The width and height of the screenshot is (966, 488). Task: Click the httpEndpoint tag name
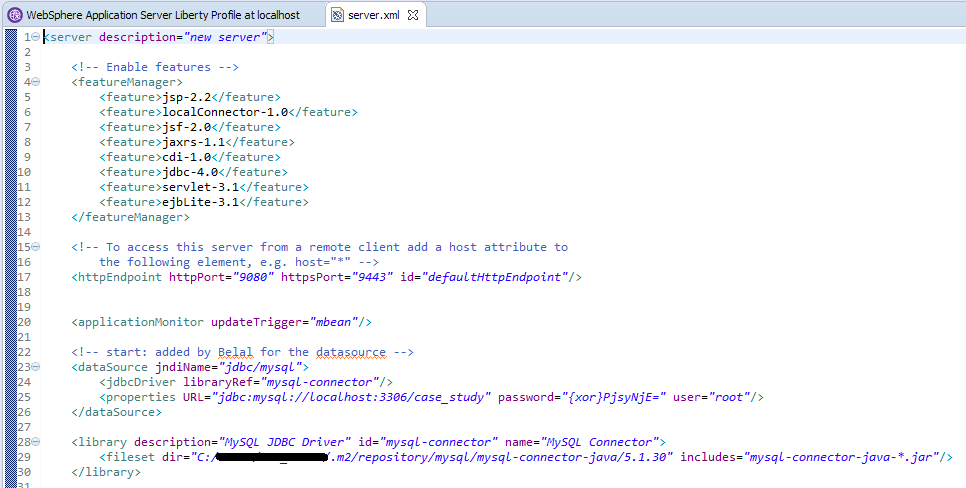pyautogui.click(x=120, y=277)
